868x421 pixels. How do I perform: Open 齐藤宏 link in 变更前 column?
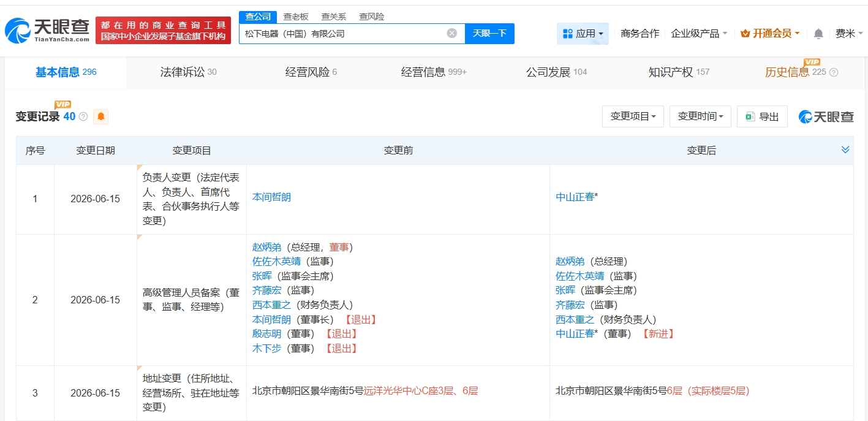coord(266,290)
